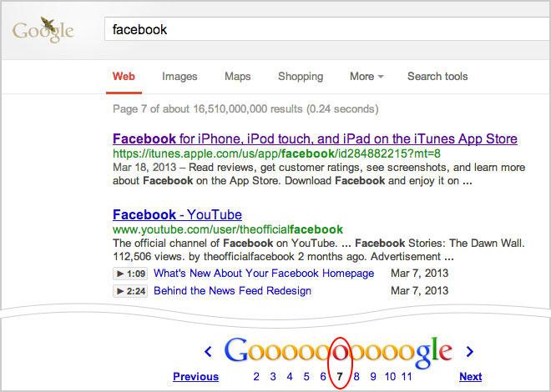Click the blue G in the pagination logo
The width and height of the screenshot is (551, 392).
(236, 350)
